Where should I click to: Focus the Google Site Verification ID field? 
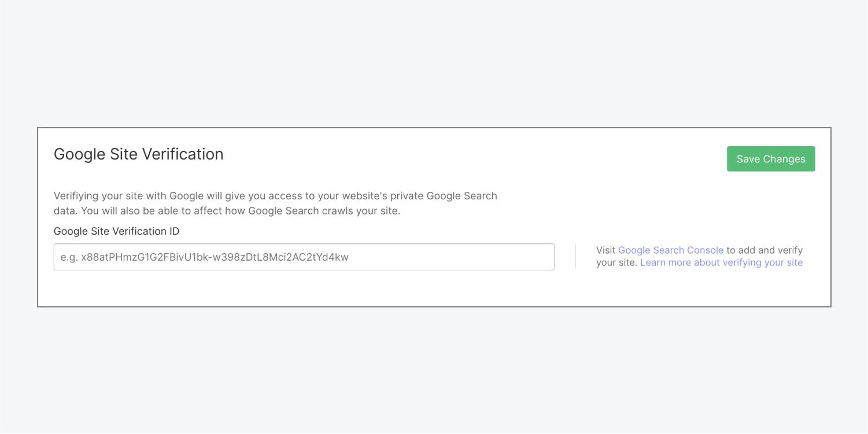click(304, 257)
